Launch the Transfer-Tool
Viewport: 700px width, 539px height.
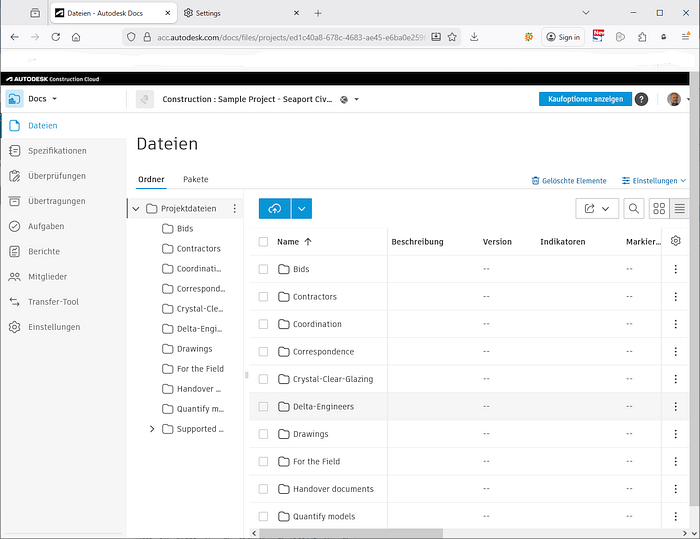(x=53, y=302)
